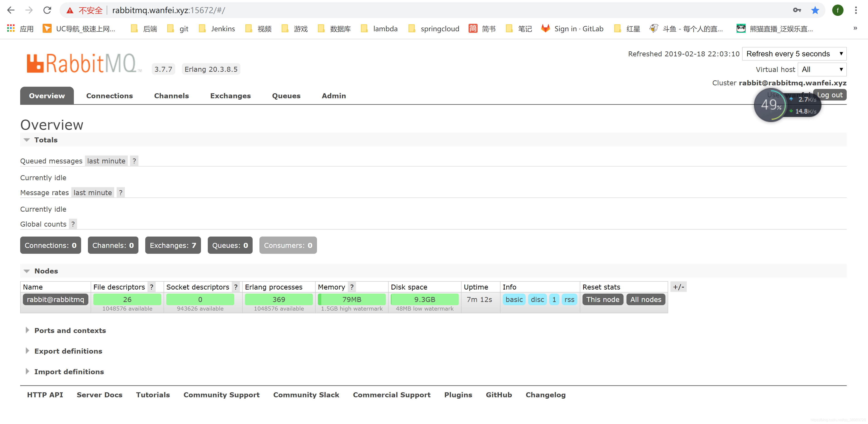Click the Disk space 9.3GB bar
Viewport: 868px width, 424px height.
pyautogui.click(x=425, y=299)
